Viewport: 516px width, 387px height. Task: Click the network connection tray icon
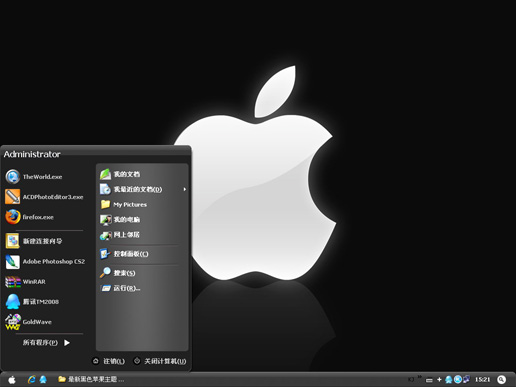[x=466, y=379]
